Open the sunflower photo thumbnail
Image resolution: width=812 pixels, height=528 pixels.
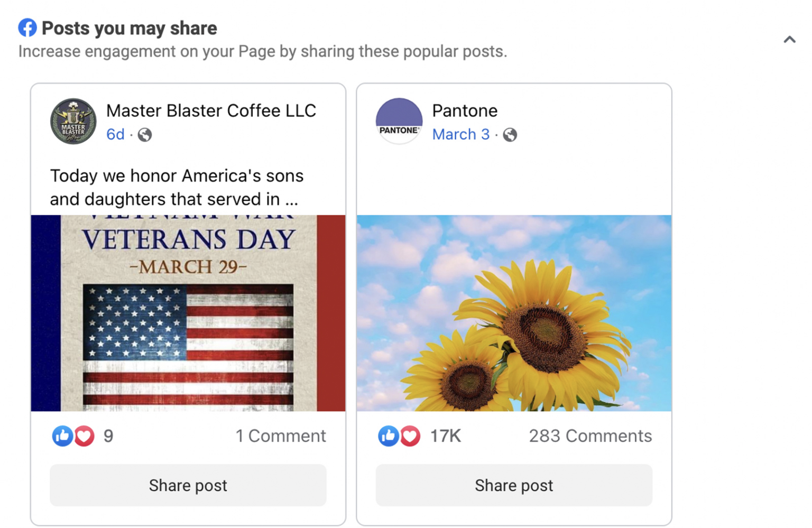[514, 313]
